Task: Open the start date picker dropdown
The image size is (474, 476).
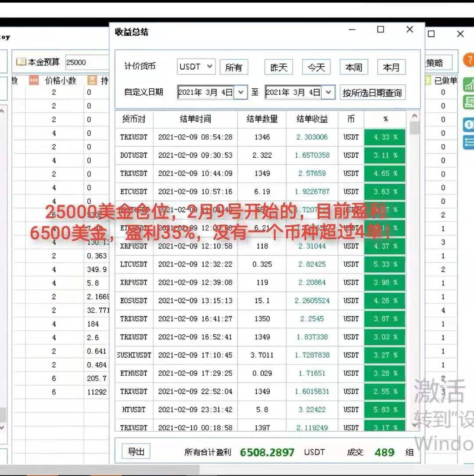Action: pyautogui.click(x=240, y=93)
